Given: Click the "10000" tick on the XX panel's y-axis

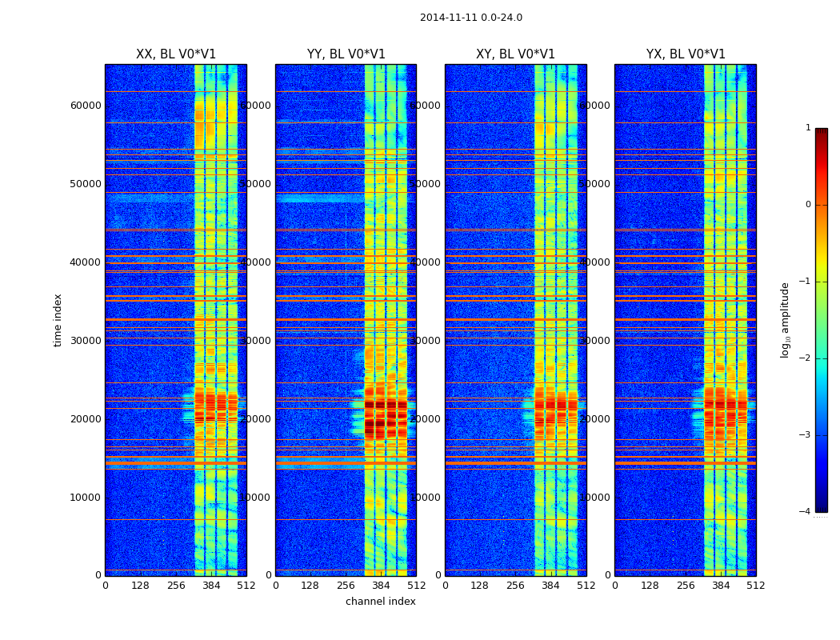Looking at the screenshot, I should click(86, 498).
